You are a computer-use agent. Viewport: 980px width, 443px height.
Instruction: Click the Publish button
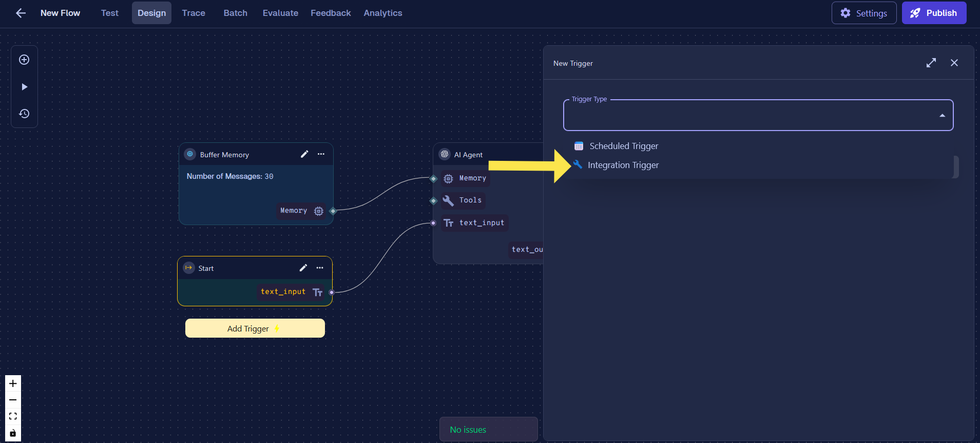point(934,13)
